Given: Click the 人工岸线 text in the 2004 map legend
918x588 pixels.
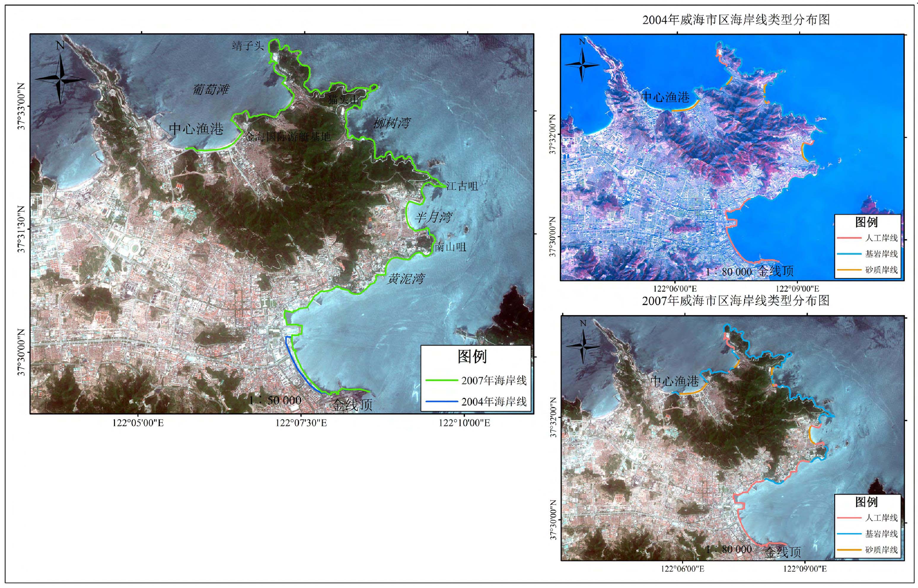Looking at the screenshot, I should (x=881, y=238).
